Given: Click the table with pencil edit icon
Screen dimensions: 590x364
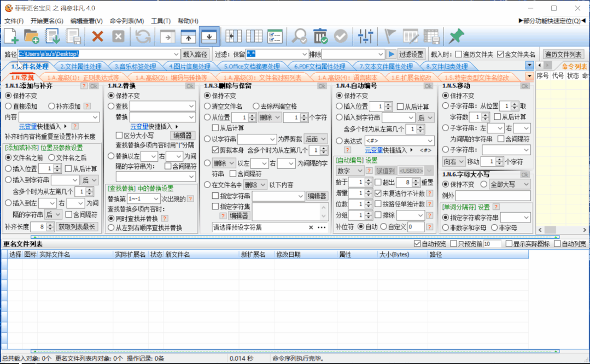Looking at the screenshot, I should [411, 36].
